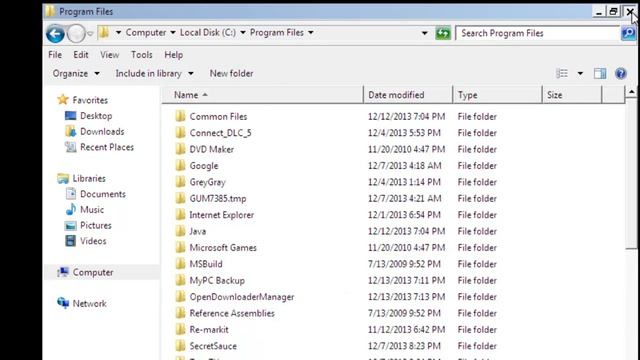This screenshot has height=360, width=640.
Task: Select the Common Files folder icon
Action: click(180, 116)
